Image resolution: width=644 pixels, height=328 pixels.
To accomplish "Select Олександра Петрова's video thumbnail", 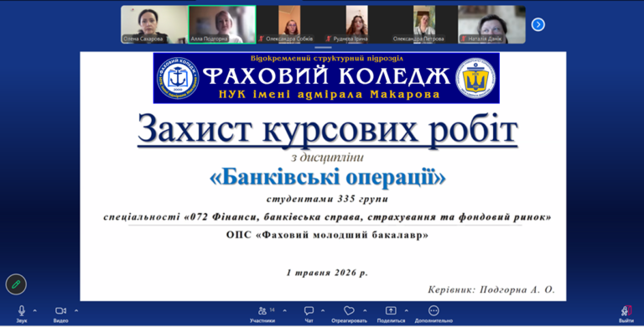I will 424,24.
